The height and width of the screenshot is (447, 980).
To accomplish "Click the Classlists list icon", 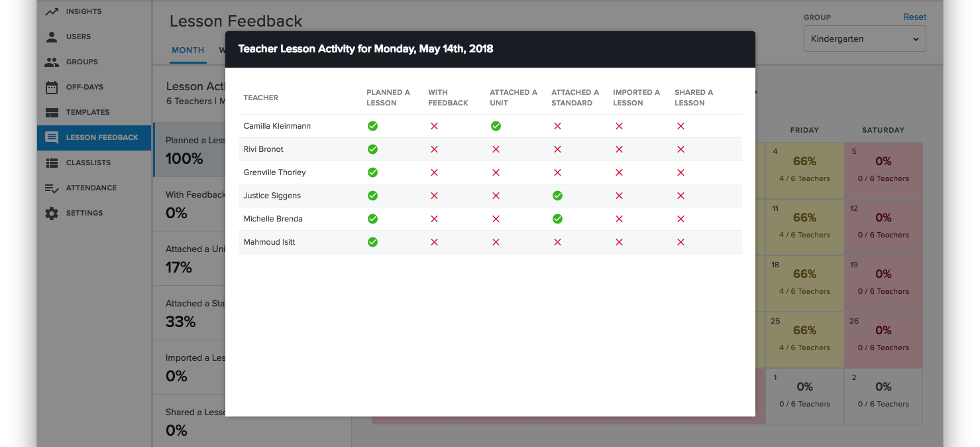I will (x=52, y=162).
